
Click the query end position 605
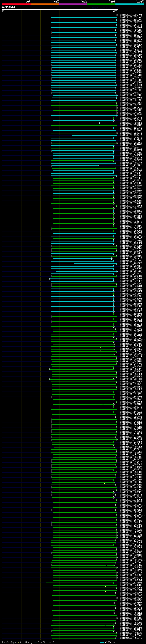[115, 11]
